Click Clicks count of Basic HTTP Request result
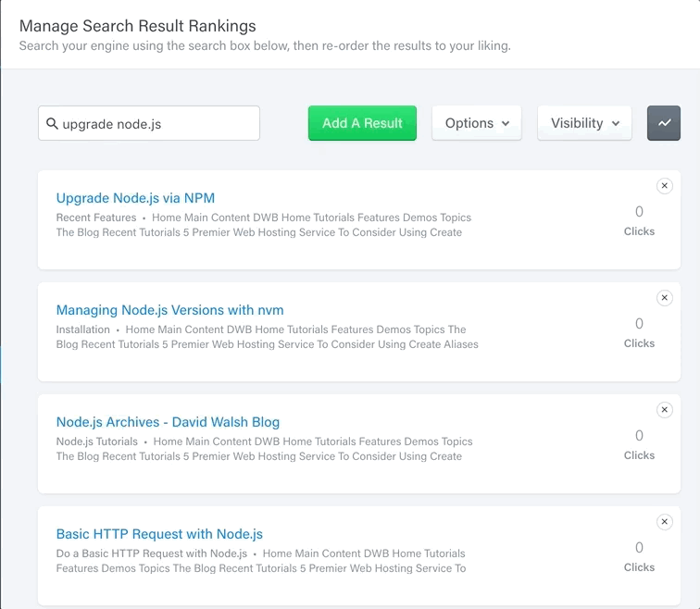 (639, 557)
